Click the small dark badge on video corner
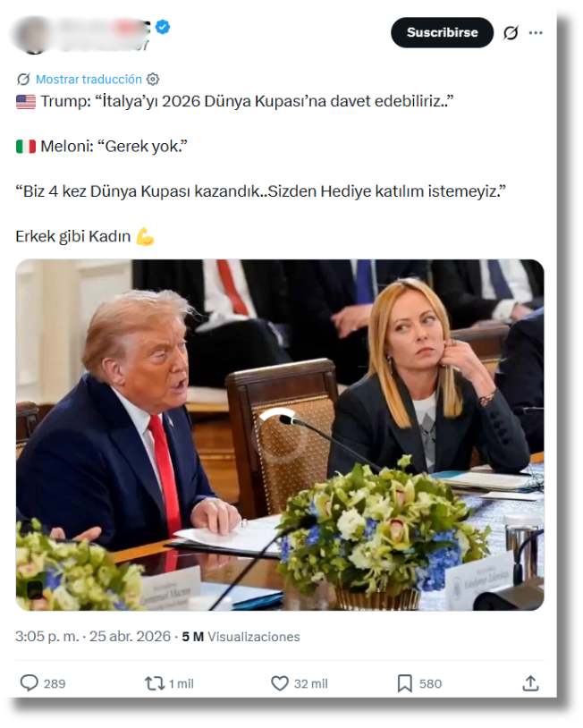Viewport: 583px width, 728px height. [35, 589]
